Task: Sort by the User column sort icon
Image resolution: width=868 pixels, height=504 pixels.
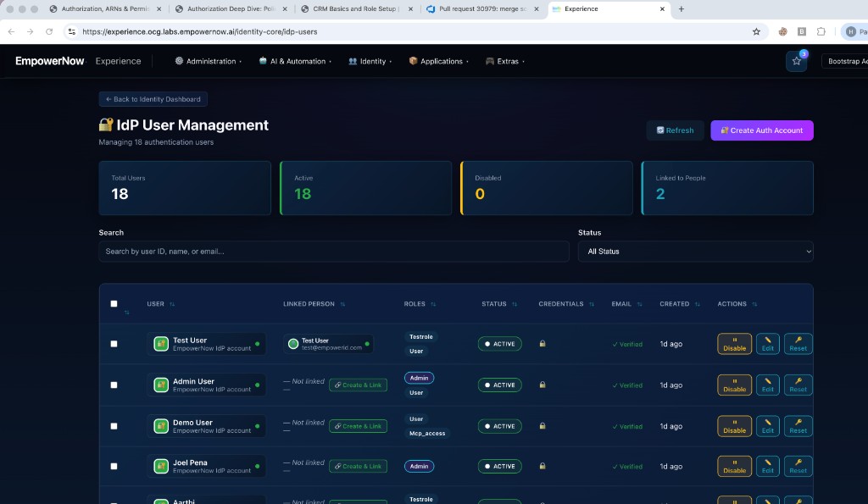Action: (x=172, y=304)
